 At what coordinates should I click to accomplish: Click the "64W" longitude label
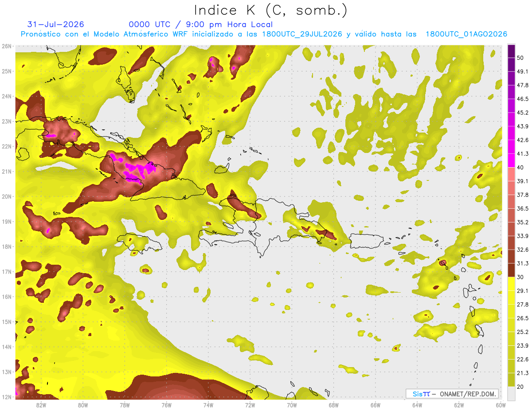click(x=417, y=405)
